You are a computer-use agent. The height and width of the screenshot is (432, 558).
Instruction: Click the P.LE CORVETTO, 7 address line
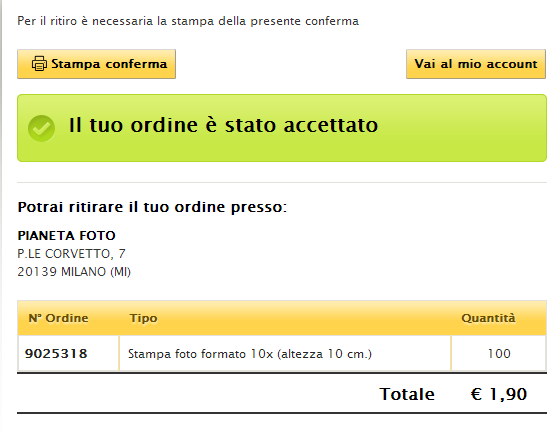[72, 254]
